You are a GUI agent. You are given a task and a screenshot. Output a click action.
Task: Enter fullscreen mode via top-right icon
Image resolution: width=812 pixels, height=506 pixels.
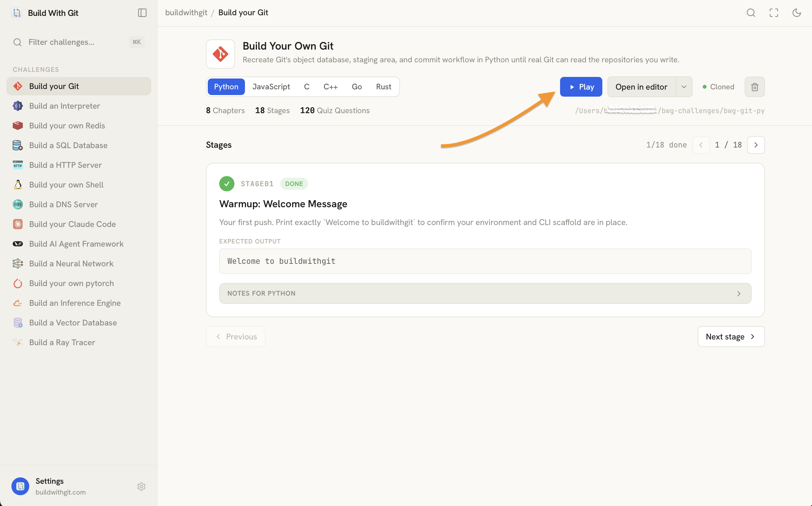(x=774, y=13)
